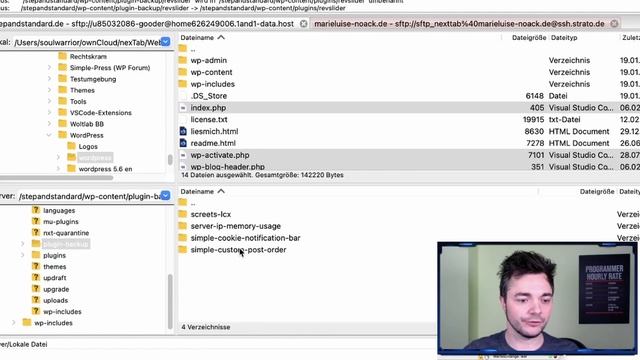Click the simple-cookie-notification-bar folder icon
This screenshot has height=360, width=640.
tap(183, 238)
